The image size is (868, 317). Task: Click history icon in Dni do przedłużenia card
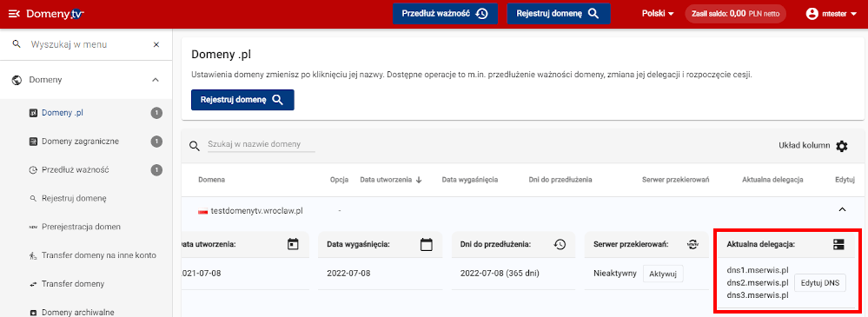(x=560, y=244)
